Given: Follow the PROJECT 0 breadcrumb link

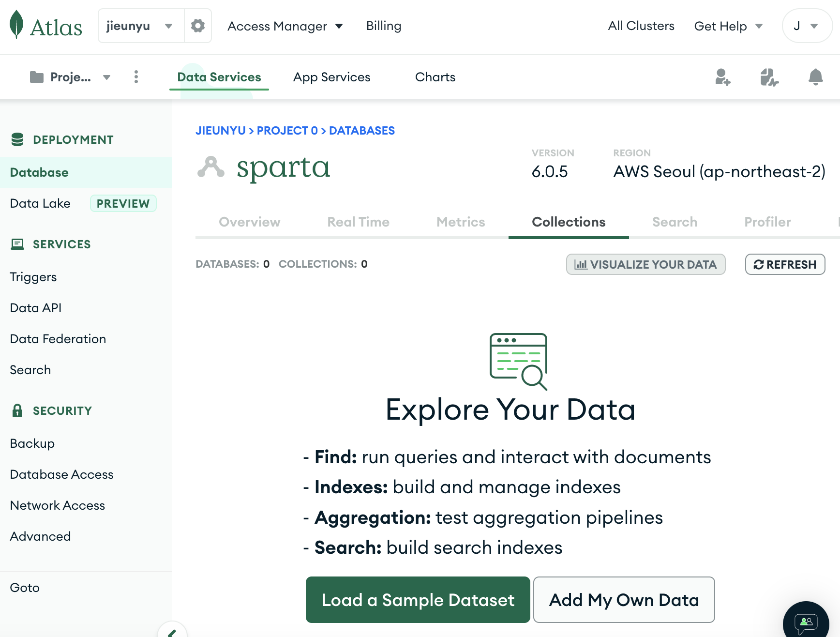Looking at the screenshot, I should (287, 131).
